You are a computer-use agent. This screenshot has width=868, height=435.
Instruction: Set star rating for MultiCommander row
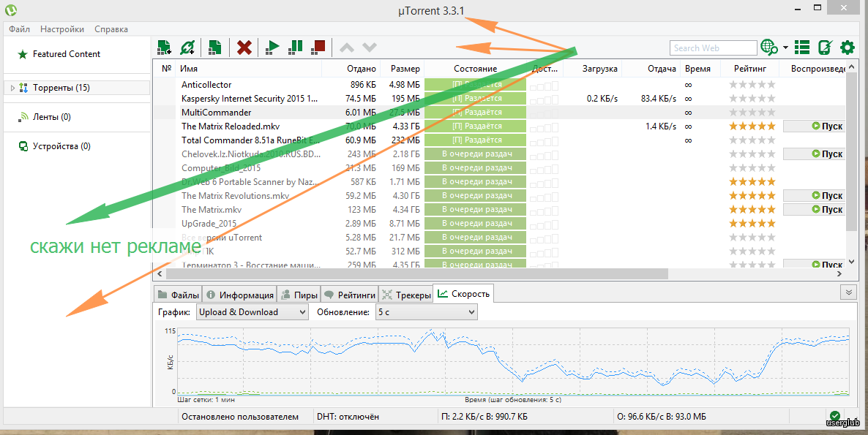[752, 112]
